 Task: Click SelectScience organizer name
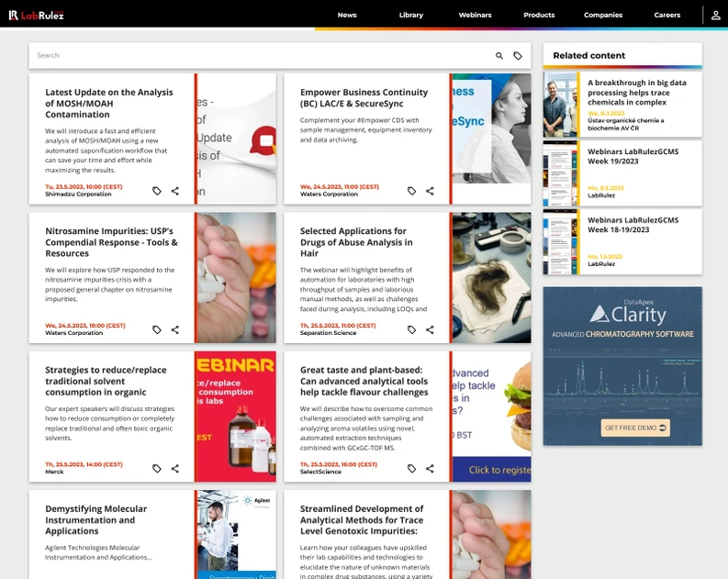coord(320,472)
